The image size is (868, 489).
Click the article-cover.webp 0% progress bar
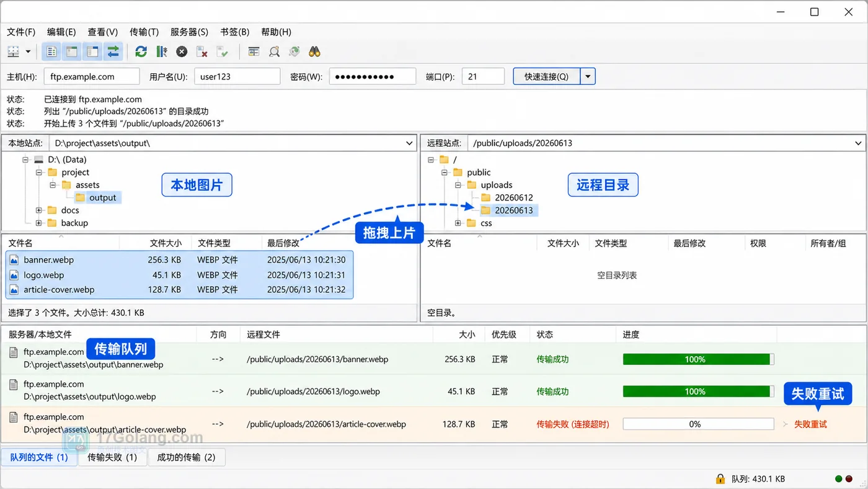[x=698, y=424]
